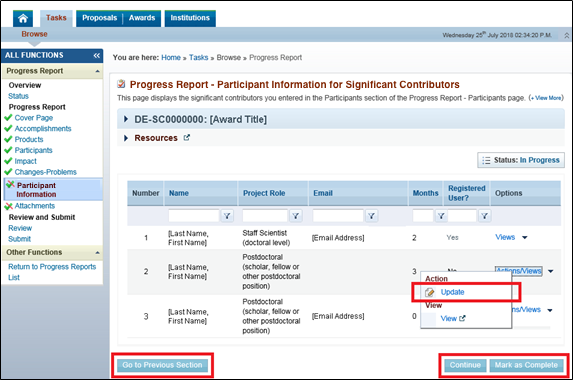Apply the Name column filter

[x=227, y=216]
